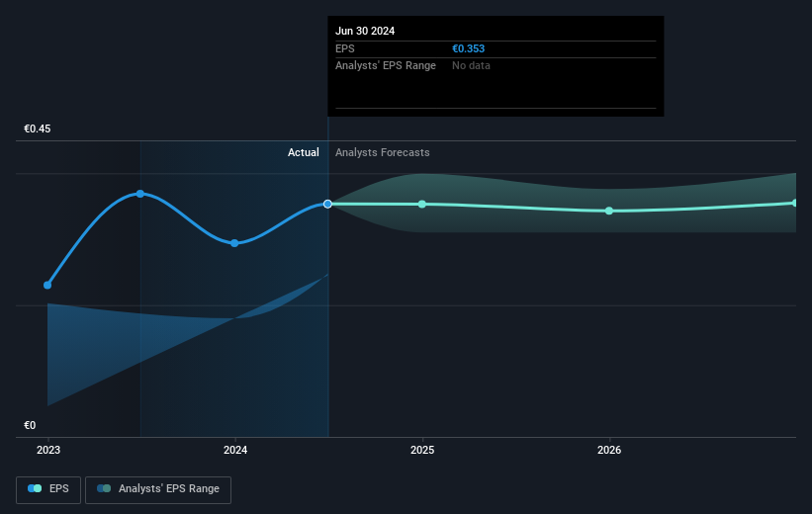Click the No data tooltip value

click(471, 66)
